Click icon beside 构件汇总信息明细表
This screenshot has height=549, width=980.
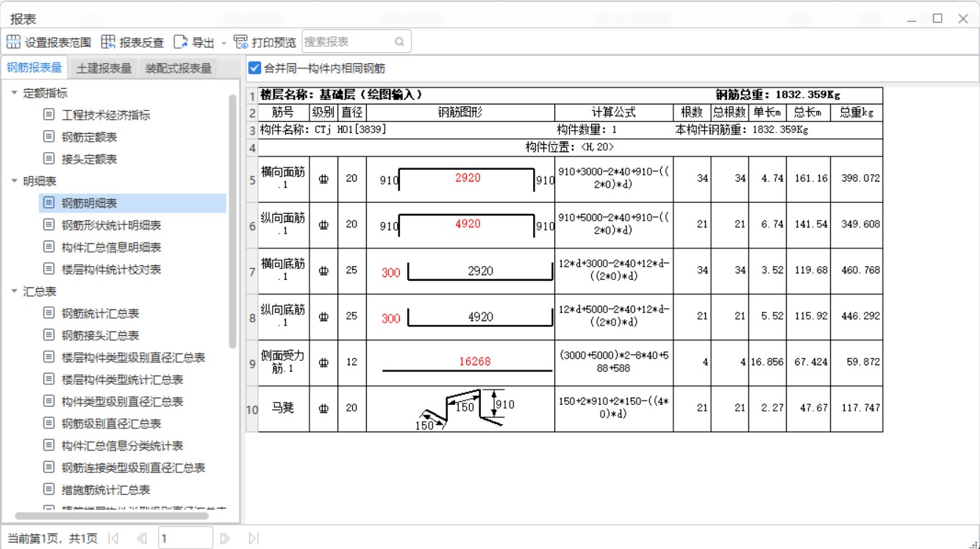click(x=49, y=247)
